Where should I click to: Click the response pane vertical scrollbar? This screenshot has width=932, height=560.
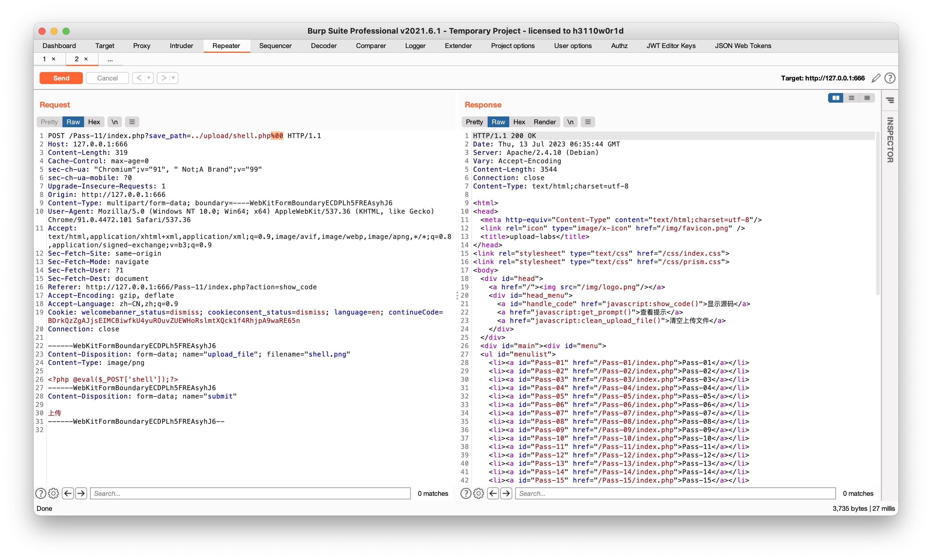pyautogui.click(x=877, y=211)
